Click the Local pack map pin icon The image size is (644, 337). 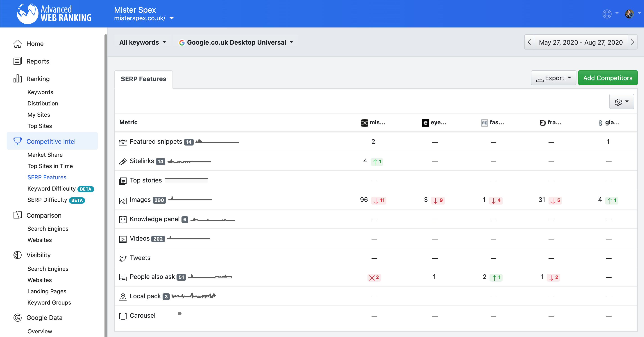[x=123, y=297]
